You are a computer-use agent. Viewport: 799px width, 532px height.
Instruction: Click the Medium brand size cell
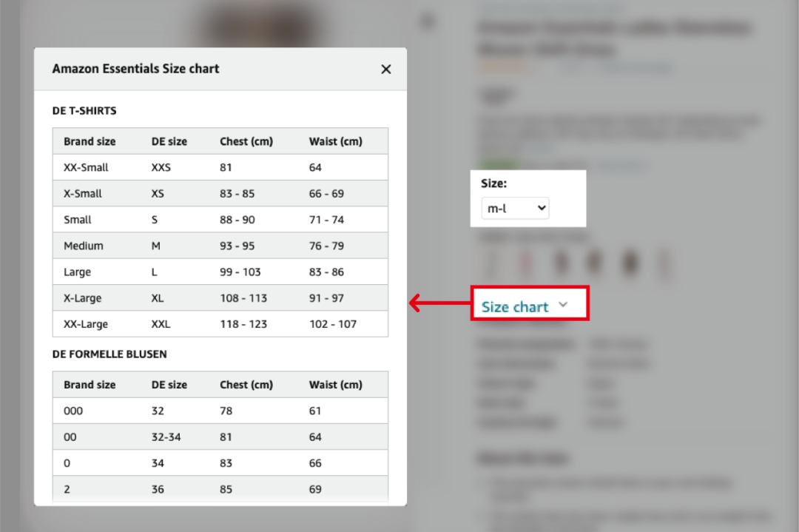click(83, 246)
